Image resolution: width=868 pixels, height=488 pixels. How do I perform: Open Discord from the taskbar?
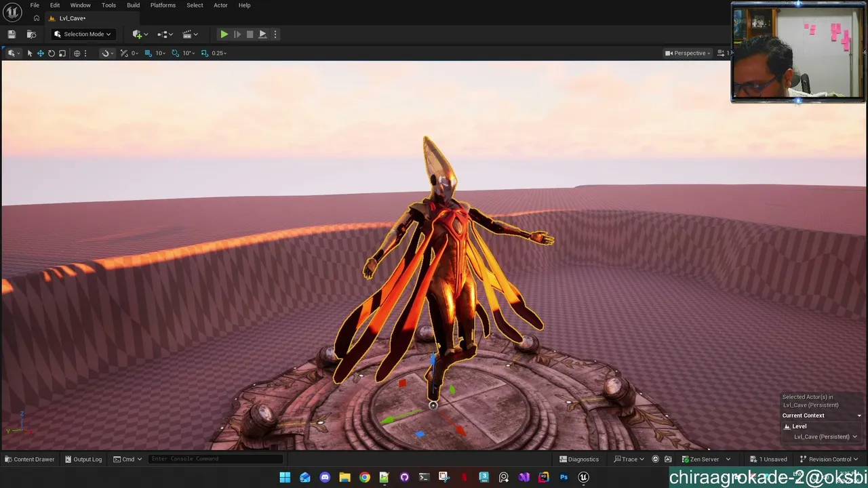[325, 477]
